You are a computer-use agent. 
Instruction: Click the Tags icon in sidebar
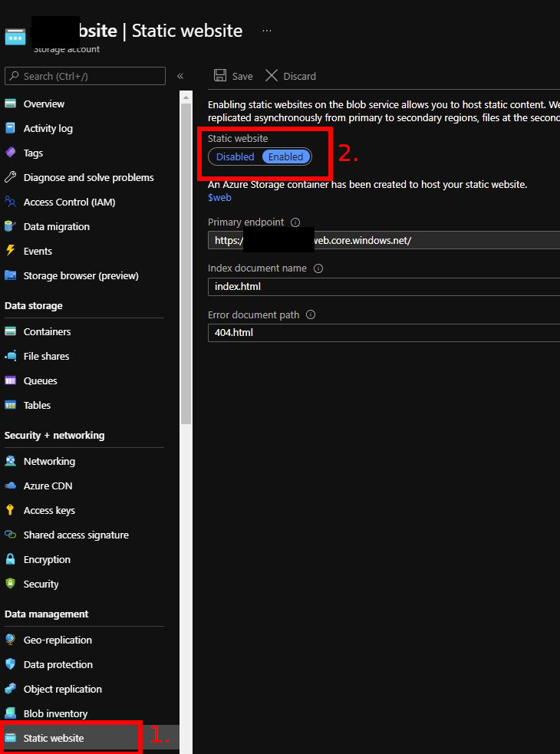coord(10,153)
